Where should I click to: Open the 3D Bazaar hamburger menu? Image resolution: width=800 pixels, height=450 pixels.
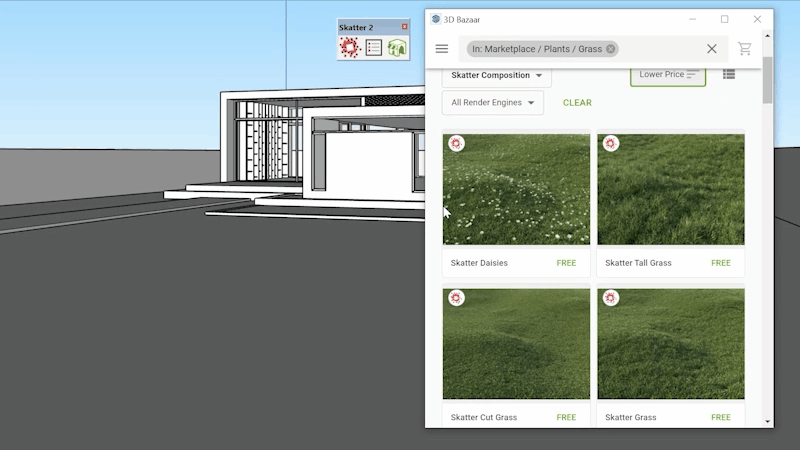[442, 48]
